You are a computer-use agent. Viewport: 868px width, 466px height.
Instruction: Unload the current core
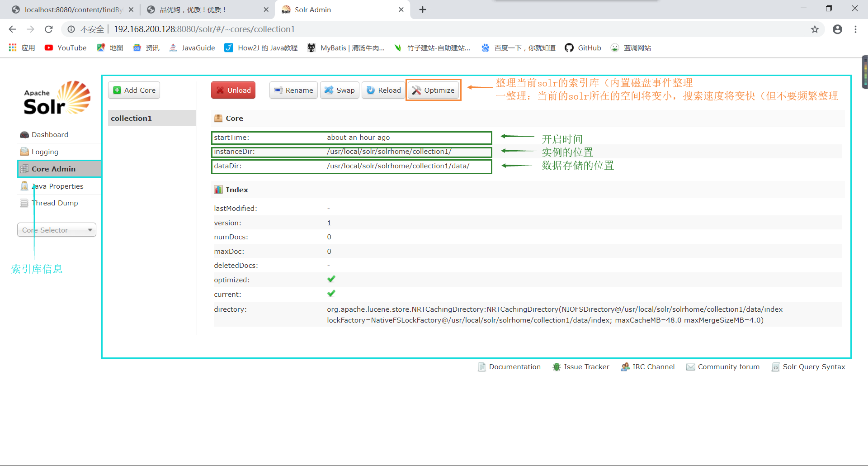coord(233,90)
